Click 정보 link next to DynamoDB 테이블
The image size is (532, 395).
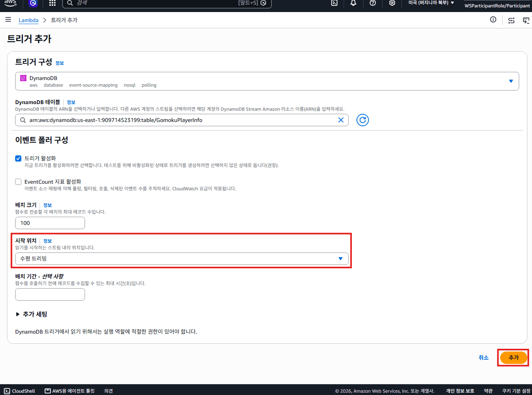(x=71, y=102)
